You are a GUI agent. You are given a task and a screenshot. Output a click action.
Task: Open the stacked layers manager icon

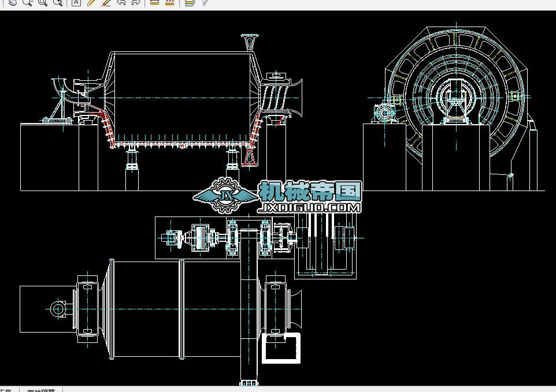coord(190,2)
